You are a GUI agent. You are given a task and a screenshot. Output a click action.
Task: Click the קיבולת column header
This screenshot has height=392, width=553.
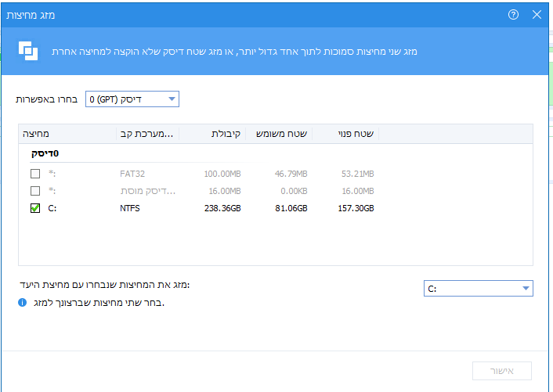coord(227,134)
